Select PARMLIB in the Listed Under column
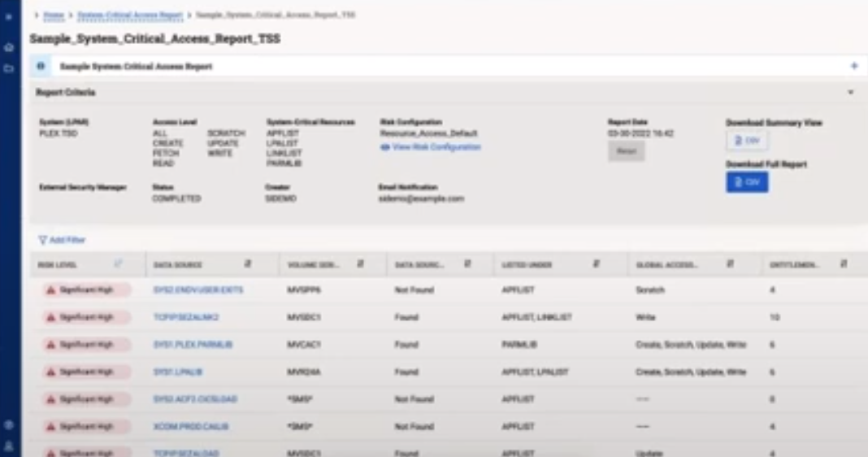868x457 pixels. coord(519,345)
